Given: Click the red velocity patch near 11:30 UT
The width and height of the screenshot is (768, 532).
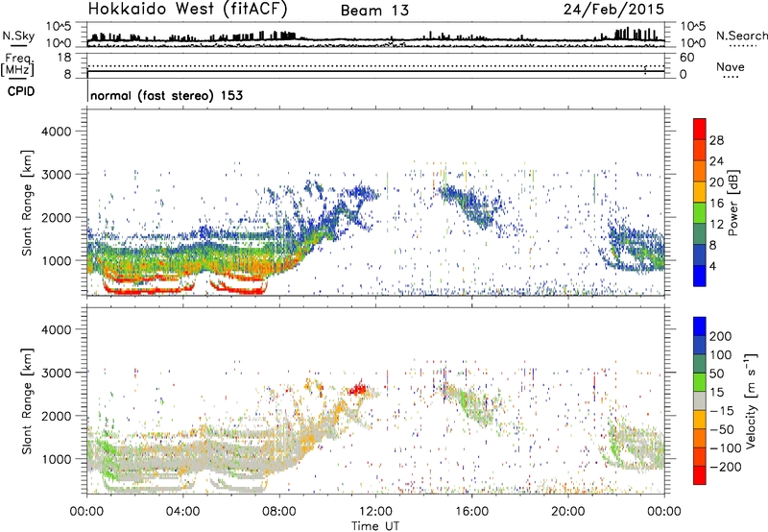Looking at the screenshot, I should pos(357,390).
